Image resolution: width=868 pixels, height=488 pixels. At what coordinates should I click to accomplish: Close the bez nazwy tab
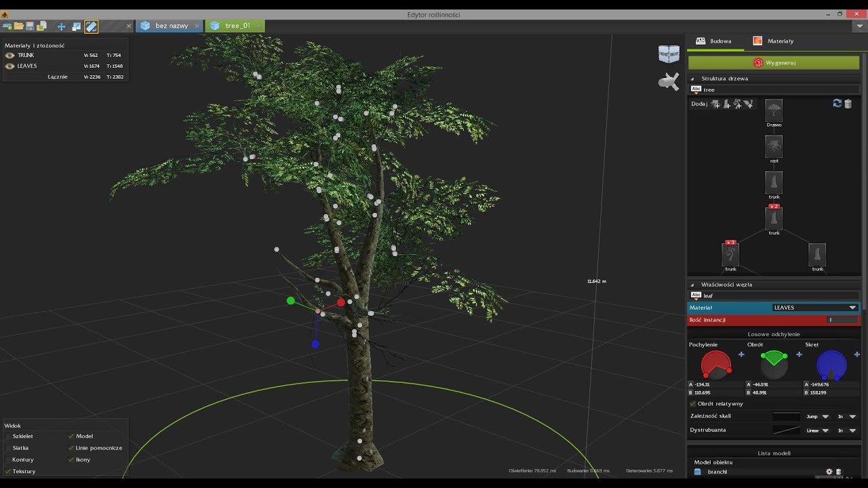coord(197,26)
